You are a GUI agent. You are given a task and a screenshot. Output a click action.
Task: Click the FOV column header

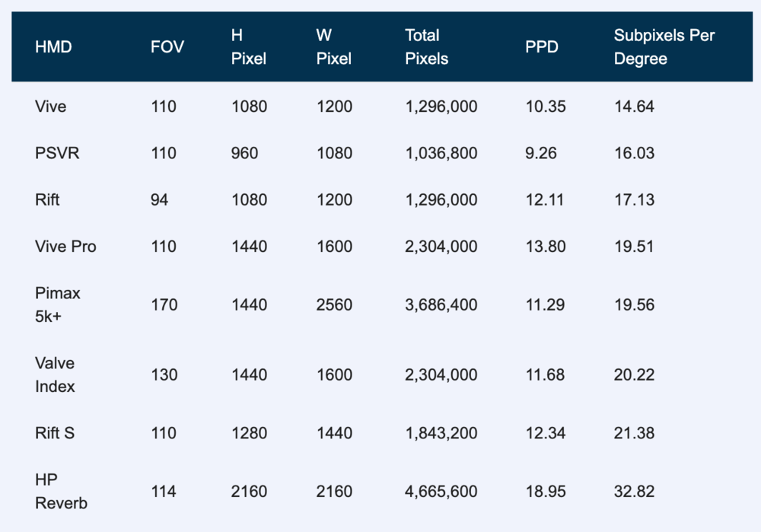(x=167, y=46)
